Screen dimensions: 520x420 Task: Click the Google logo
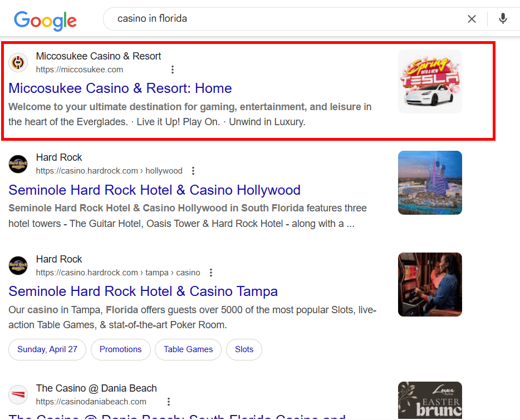click(x=45, y=20)
